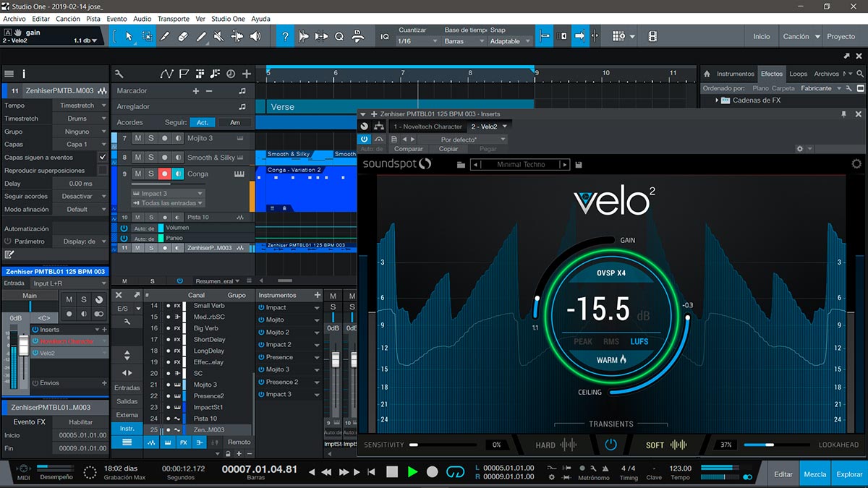The image size is (868, 488).
Task: Remove marker with the minus icon
Action: [x=209, y=91]
